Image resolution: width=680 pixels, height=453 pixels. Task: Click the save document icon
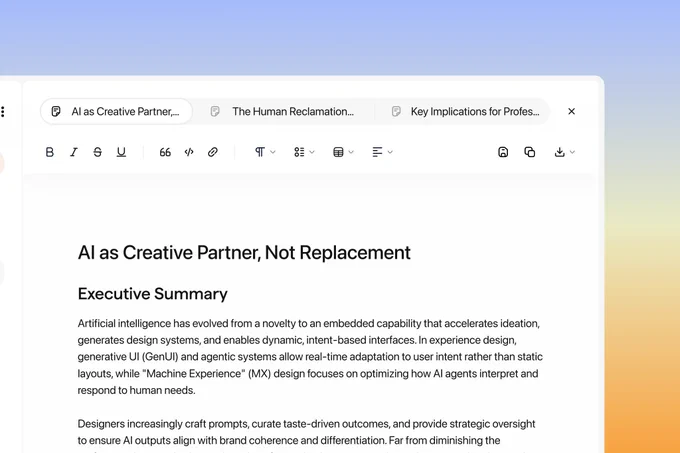503,152
